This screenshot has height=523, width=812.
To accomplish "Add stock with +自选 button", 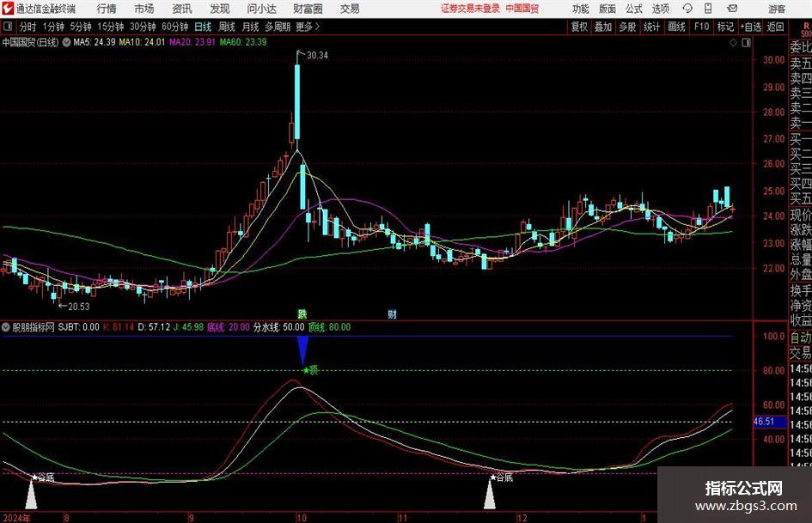I will 751,27.
